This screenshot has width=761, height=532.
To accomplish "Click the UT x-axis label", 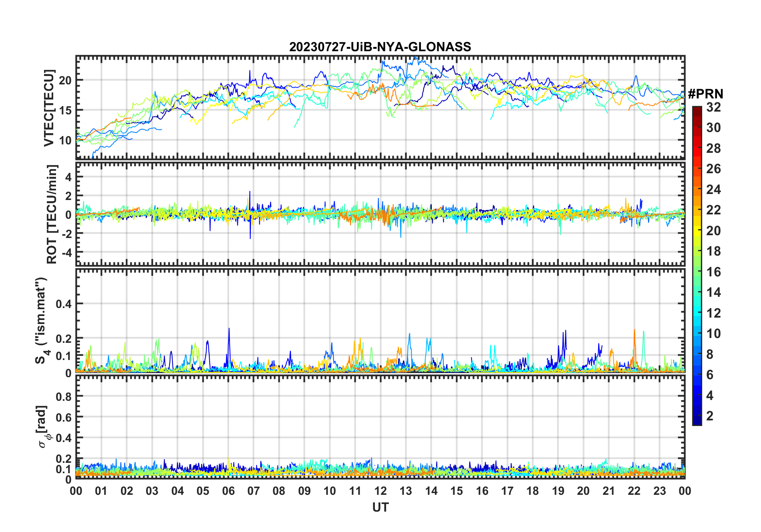I will point(380,508).
